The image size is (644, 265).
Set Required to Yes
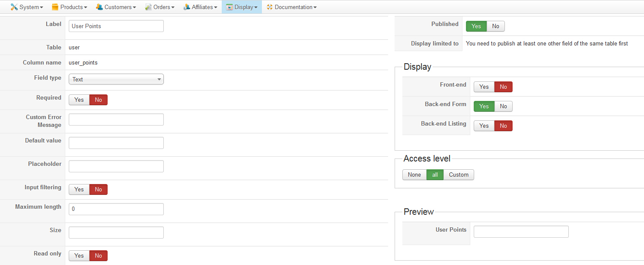[79, 100]
